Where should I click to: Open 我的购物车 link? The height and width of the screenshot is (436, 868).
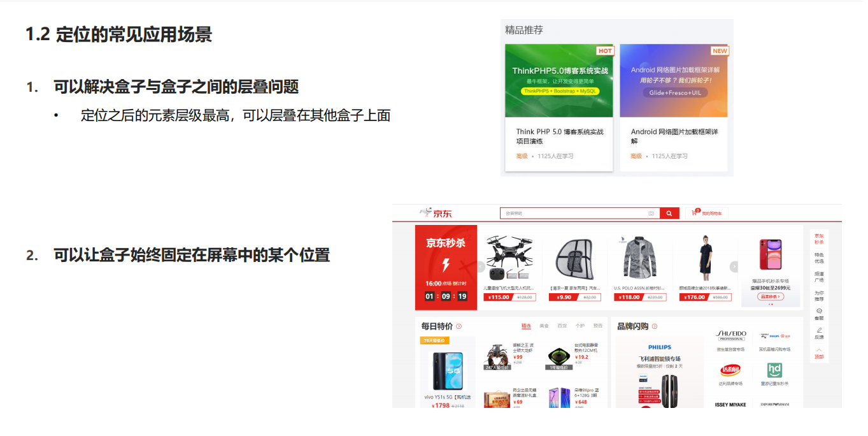(x=712, y=214)
